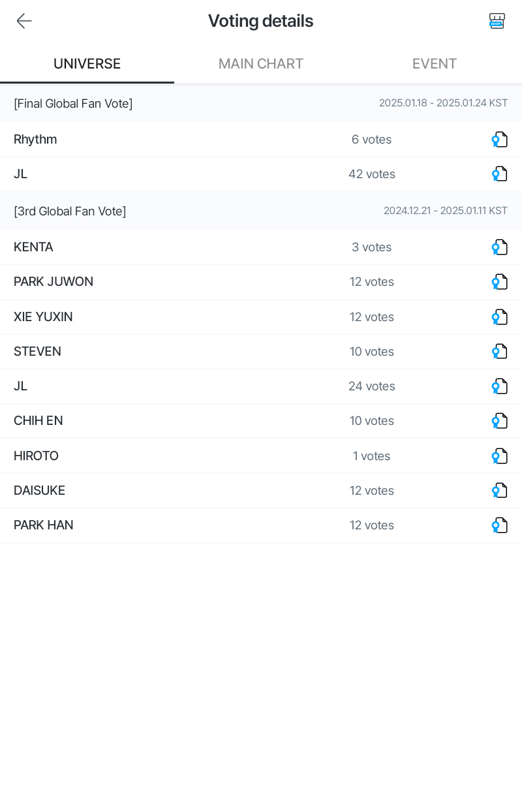Tap the Final Global Fan Vote header
The image size is (522, 812).
pos(73,104)
